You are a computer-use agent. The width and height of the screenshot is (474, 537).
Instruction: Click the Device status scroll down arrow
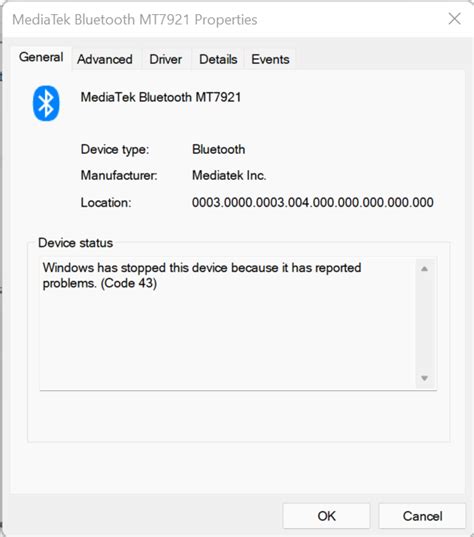(424, 378)
